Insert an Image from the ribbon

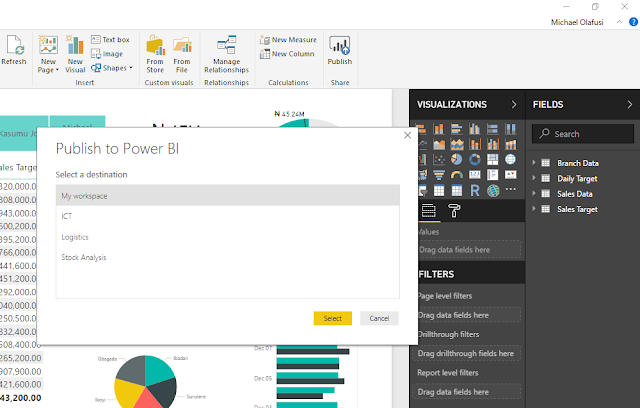coord(107,53)
